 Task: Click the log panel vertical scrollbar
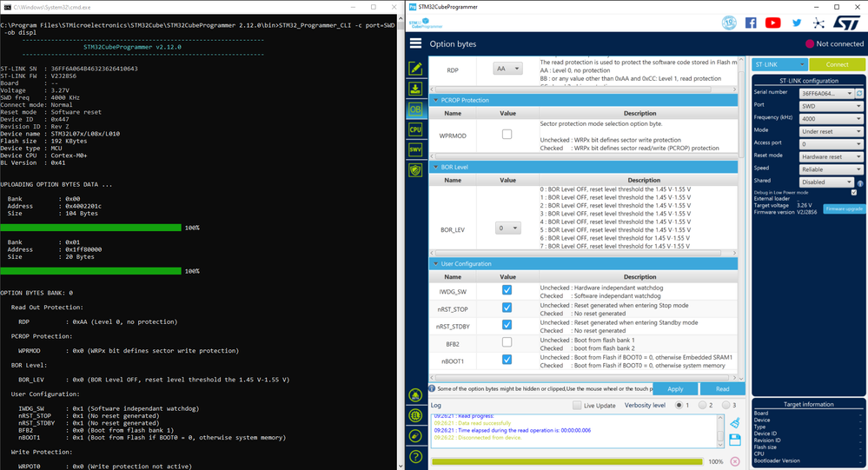(x=720, y=431)
